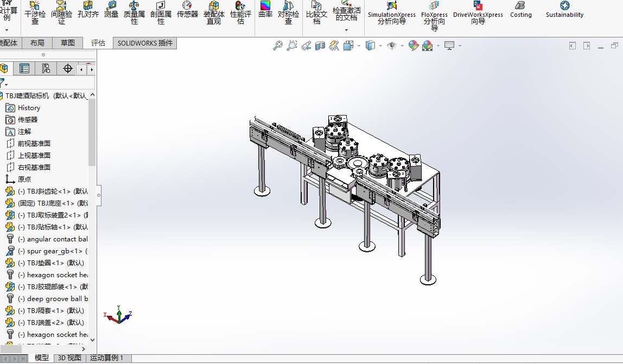Image resolution: width=623 pixels, height=364 pixels.
Task: Open Interference Detection (干涉检查) tool
Action: pos(35,12)
